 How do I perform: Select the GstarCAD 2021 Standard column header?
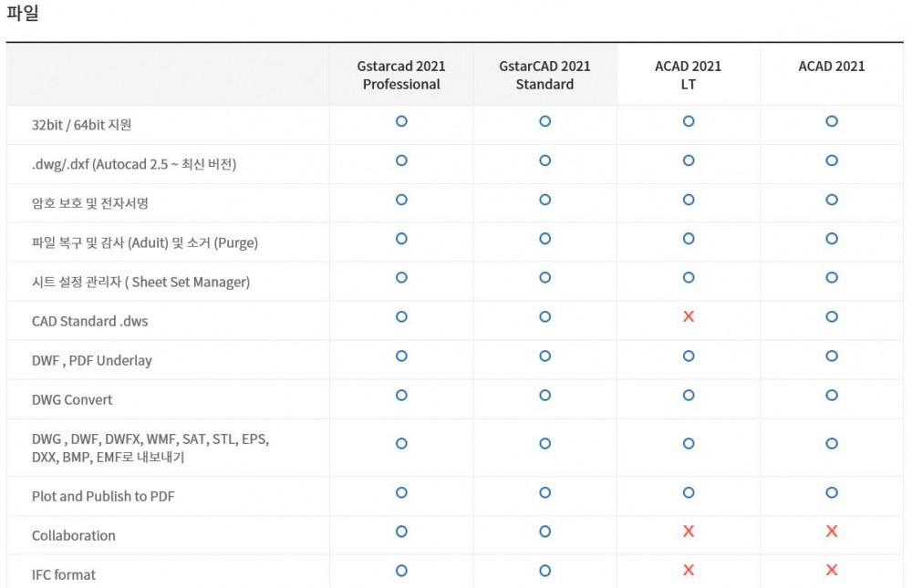pyautogui.click(x=544, y=75)
